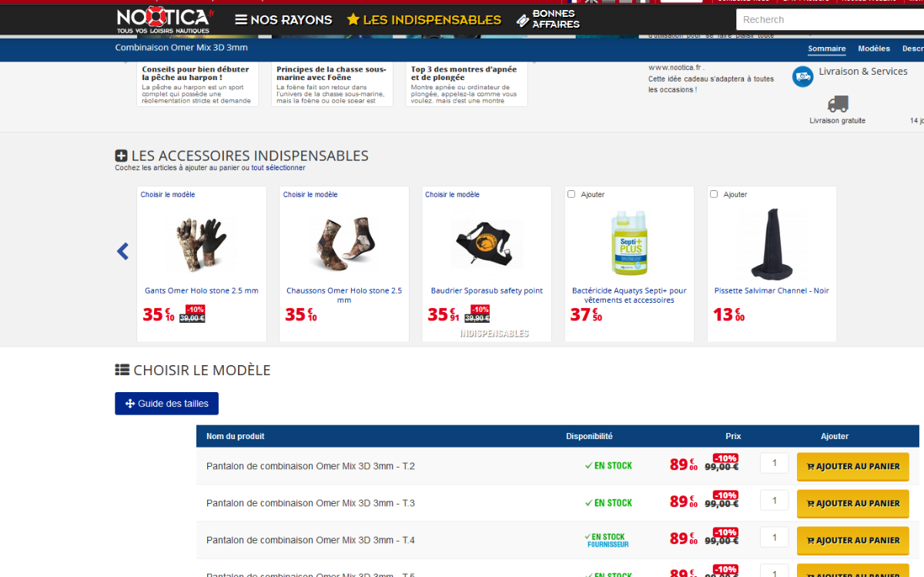Open the Baudrier Sporasub harness image

486,244
